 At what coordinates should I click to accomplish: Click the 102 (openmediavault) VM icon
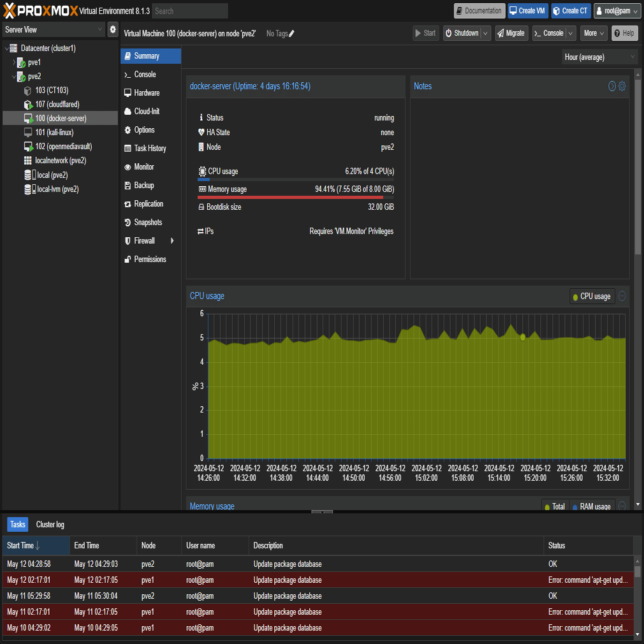[28, 147]
